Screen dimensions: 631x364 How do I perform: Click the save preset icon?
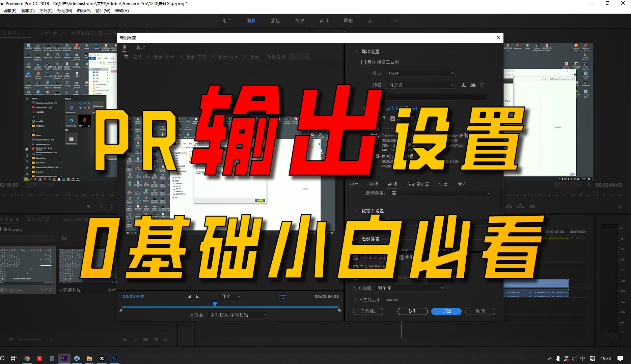pos(464,85)
